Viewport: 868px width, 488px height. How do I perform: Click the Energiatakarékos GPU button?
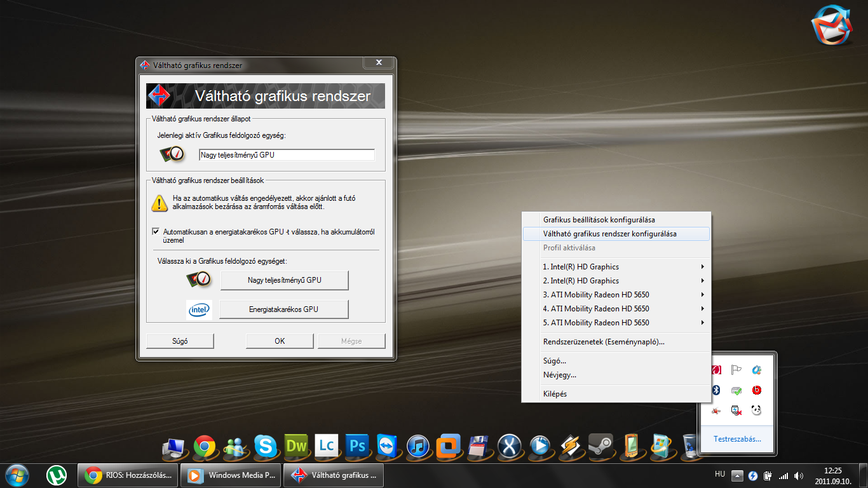(283, 309)
